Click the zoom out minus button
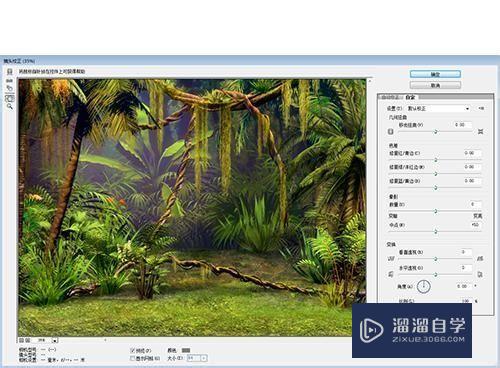Screen dimensions: 500x368 21,340
